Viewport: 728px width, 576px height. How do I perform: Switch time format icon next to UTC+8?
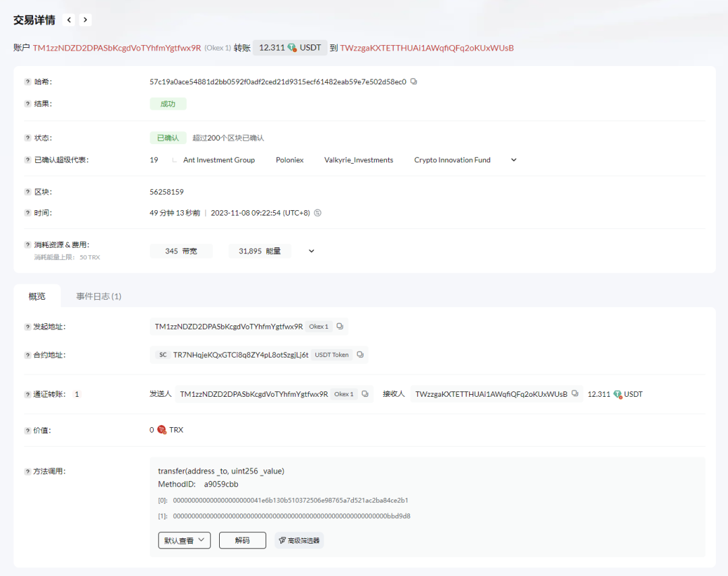click(x=317, y=213)
